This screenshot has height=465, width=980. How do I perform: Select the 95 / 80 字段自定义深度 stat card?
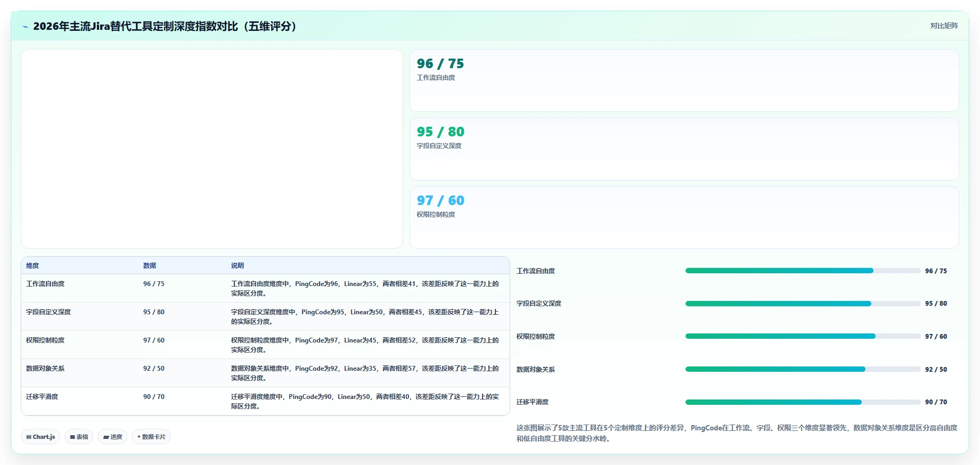tap(684, 149)
